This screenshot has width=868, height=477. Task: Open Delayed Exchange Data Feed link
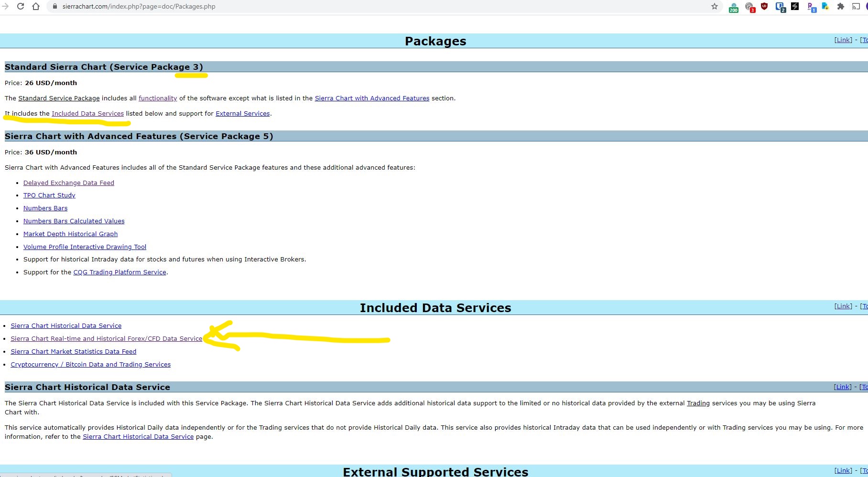[x=69, y=183]
